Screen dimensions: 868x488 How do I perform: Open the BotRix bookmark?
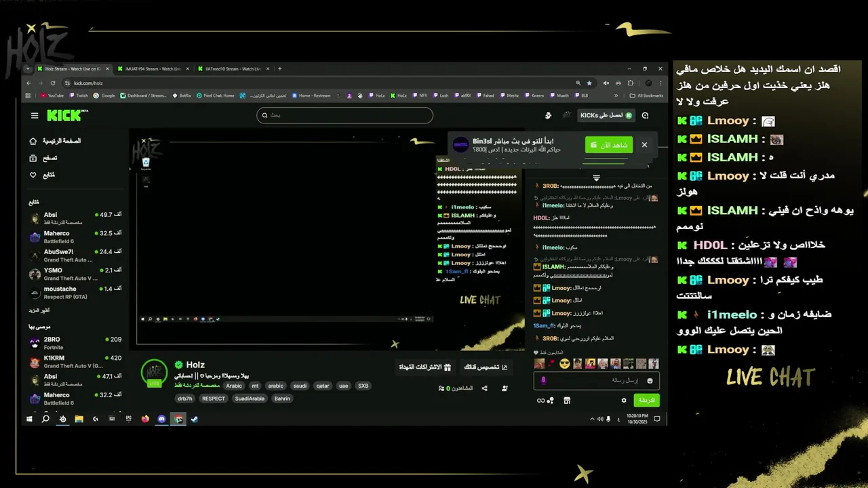point(182,96)
